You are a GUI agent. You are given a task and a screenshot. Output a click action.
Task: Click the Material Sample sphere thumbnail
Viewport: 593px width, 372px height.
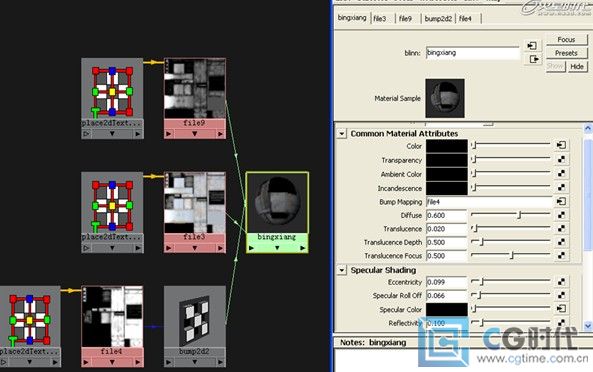(x=445, y=98)
